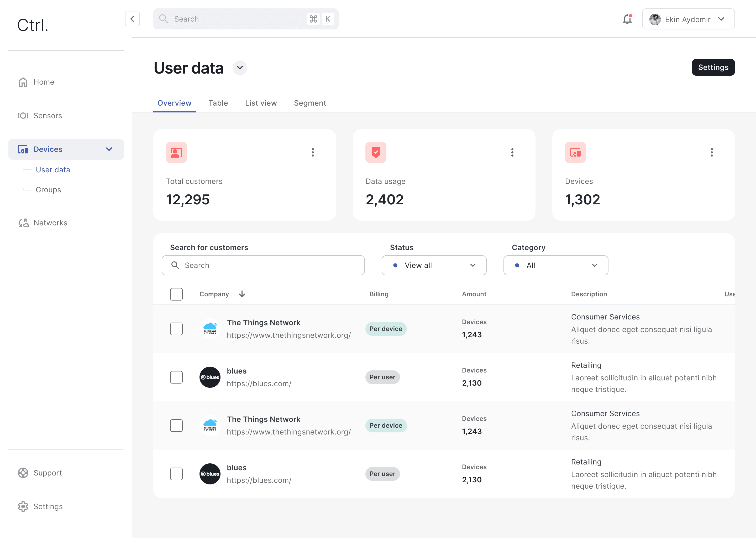Click the notification bell icon
The image size is (756, 538).
pos(627,19)
